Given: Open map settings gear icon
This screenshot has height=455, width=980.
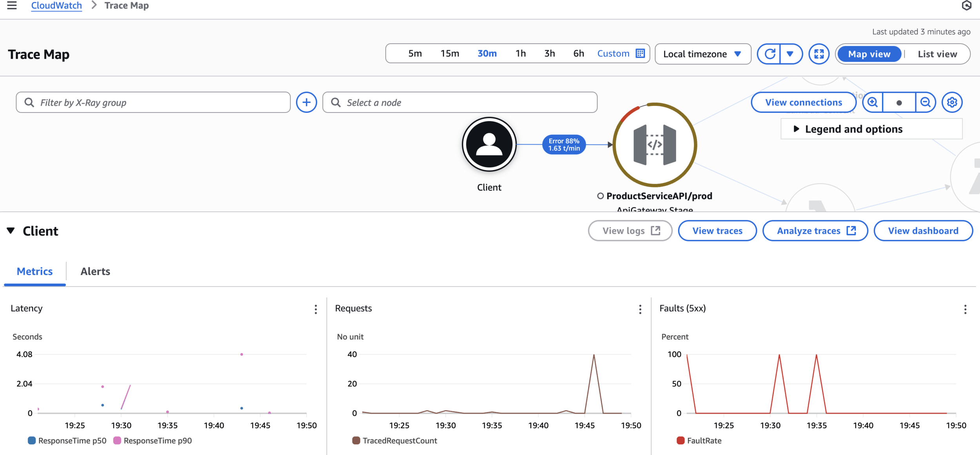Looking at the screenshot, I should click(952, 102).
